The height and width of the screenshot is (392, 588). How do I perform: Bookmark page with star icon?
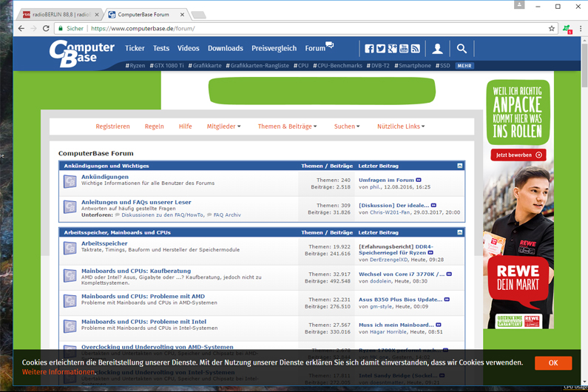tap(551, 29)
